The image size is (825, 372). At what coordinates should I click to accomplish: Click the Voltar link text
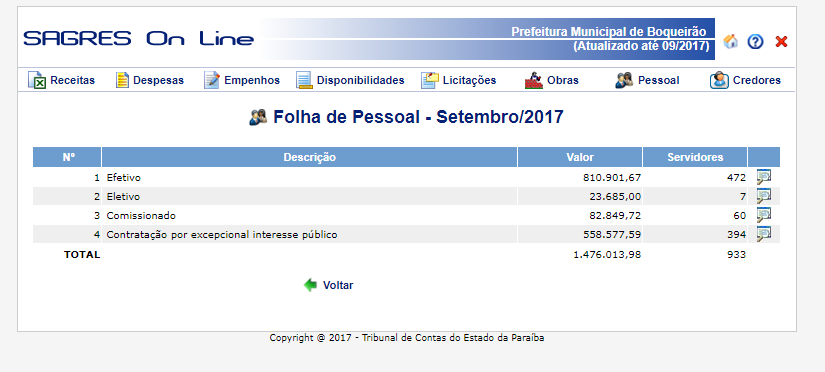(x=338, y=285)
